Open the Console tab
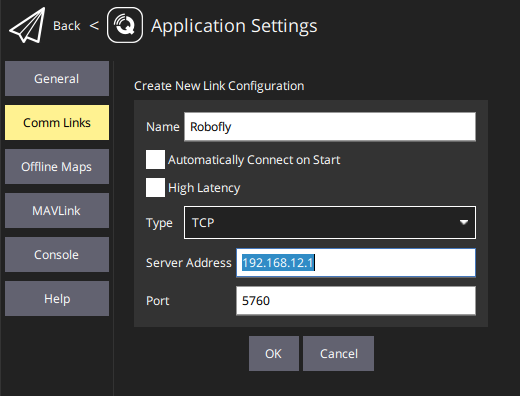 pos(57,255)
